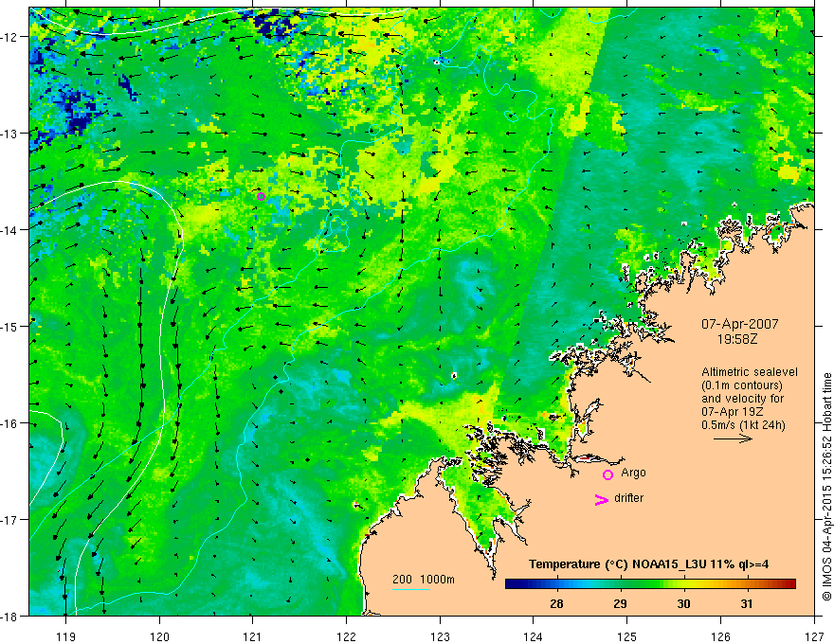This screenshot has height=644, width=834.
Task: Click the '-12' latitude axis label
Action: [x=8, y=37]
